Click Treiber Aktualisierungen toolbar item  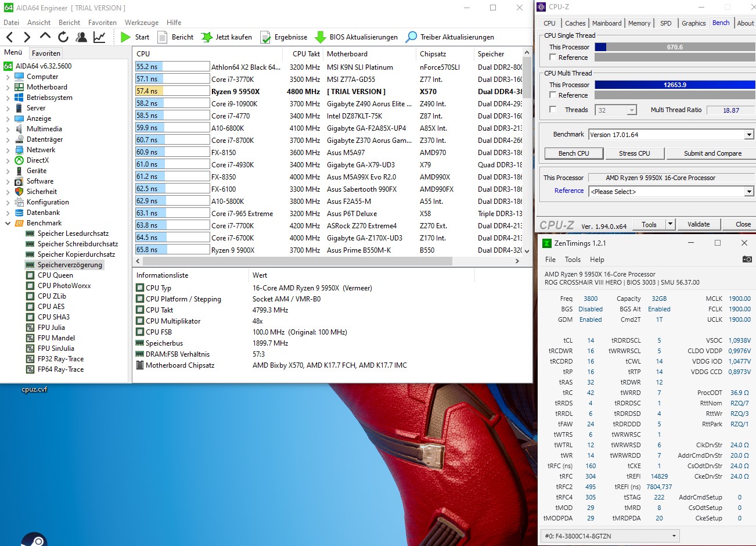pos(450,37)
